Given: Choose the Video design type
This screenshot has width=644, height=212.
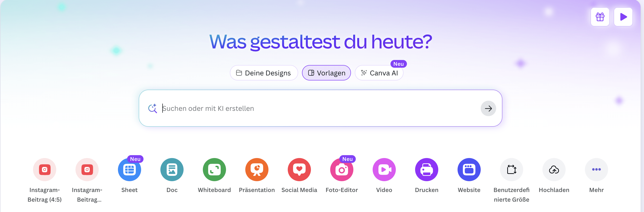Looking at the screenshot, I should (384, 170).
